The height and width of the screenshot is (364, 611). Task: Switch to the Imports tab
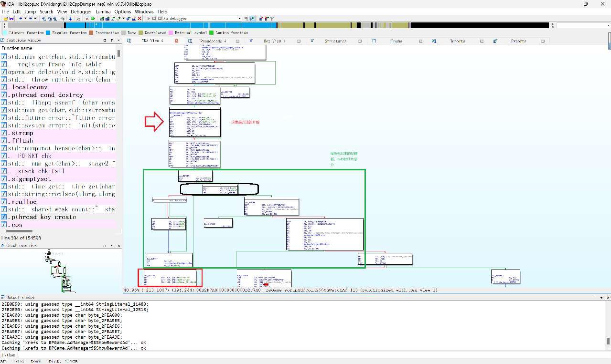(x=457, y=41)
